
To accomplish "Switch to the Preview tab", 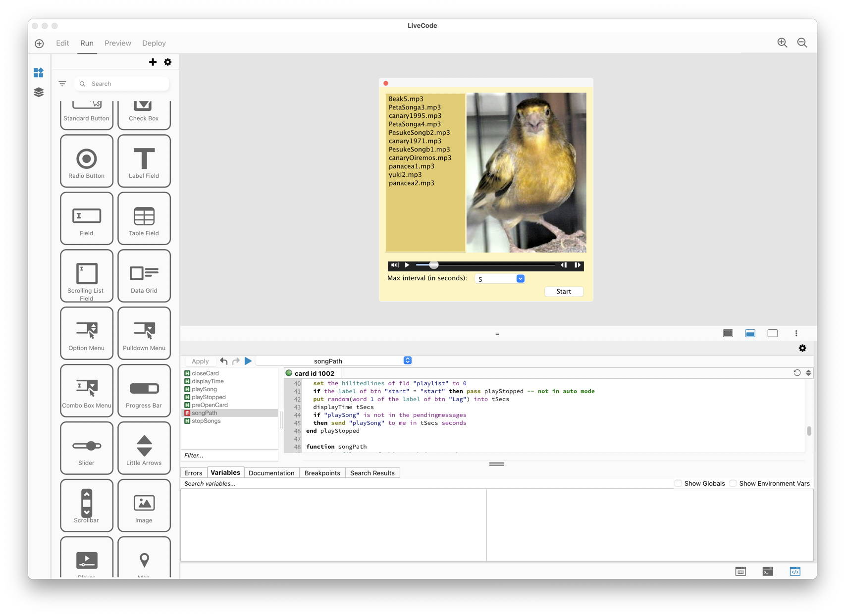I will coord(118,43).
